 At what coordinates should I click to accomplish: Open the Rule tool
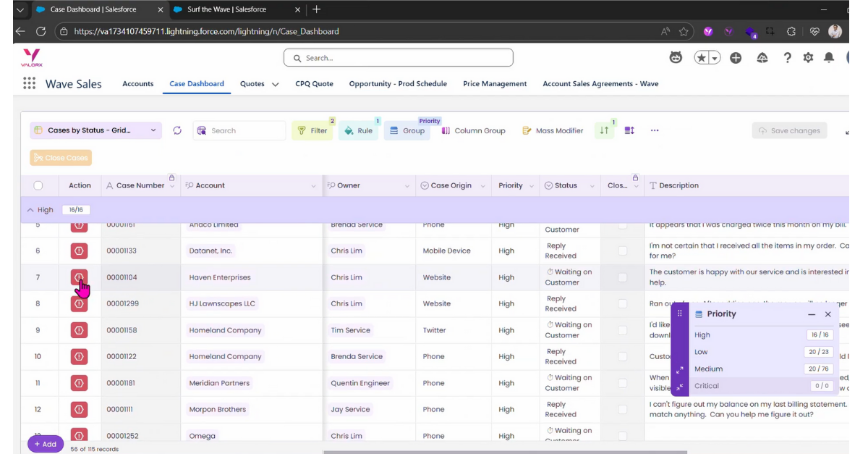click(x=359, y=130)
